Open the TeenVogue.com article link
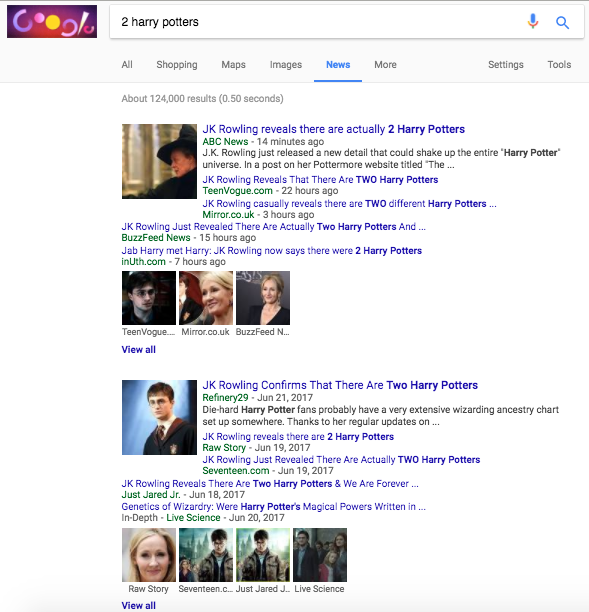Image resolution: width=589 pixels, height=612 pixels. pyautogui.click(x=320, y=180)
